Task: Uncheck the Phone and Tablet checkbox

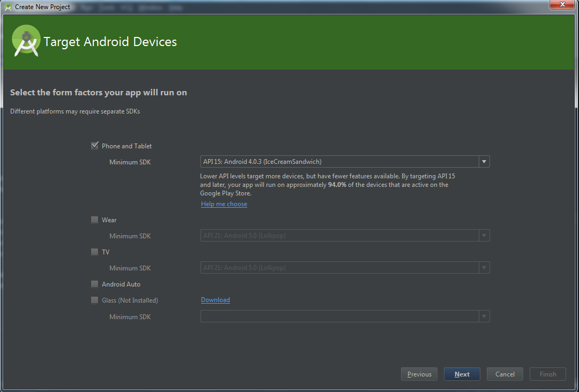Action: pos(94,146)
